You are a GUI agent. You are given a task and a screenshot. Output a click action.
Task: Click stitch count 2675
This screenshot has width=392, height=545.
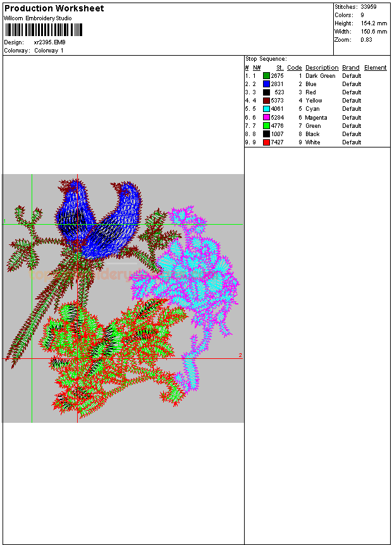(x=277, y=75)
